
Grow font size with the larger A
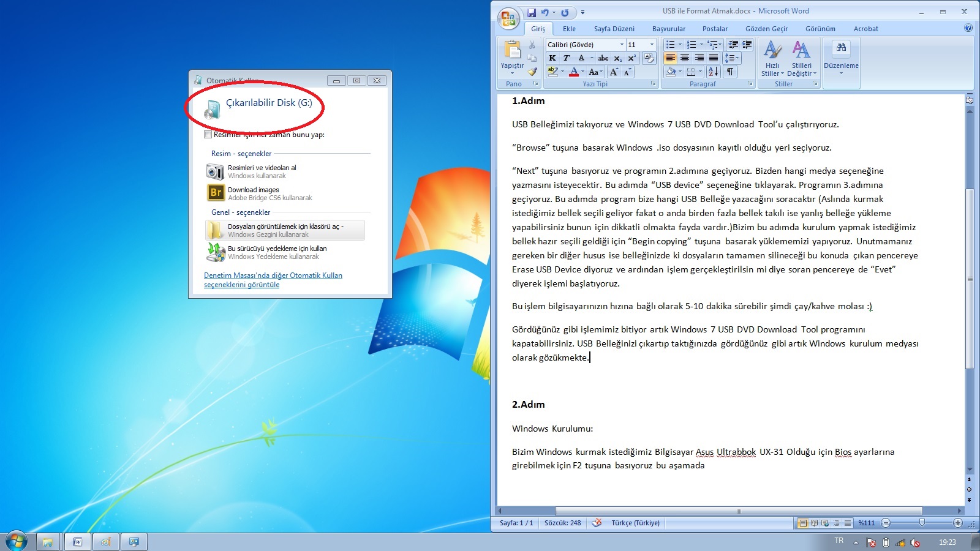point(614,72)
